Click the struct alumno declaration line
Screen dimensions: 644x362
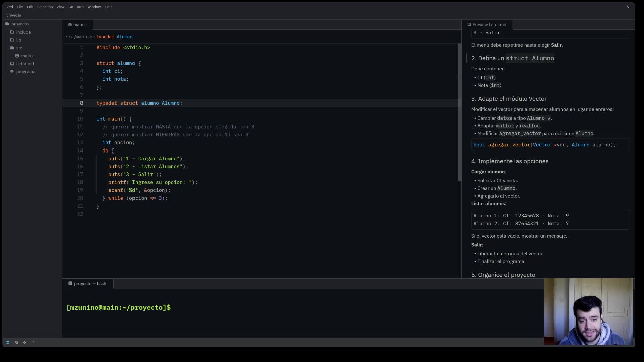(x=119, y=63)
